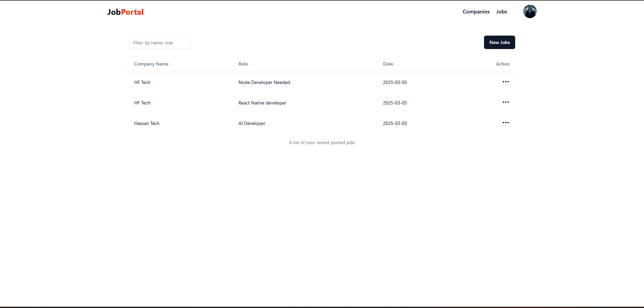Select the Node Developer Needed role
The width and height of the screenshot is (644, 308).
[264, 82]
